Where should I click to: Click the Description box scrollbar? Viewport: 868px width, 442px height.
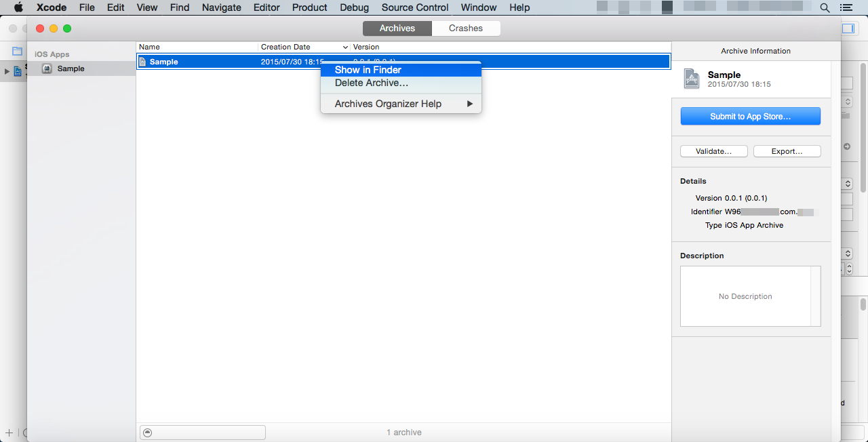[816, 296]
